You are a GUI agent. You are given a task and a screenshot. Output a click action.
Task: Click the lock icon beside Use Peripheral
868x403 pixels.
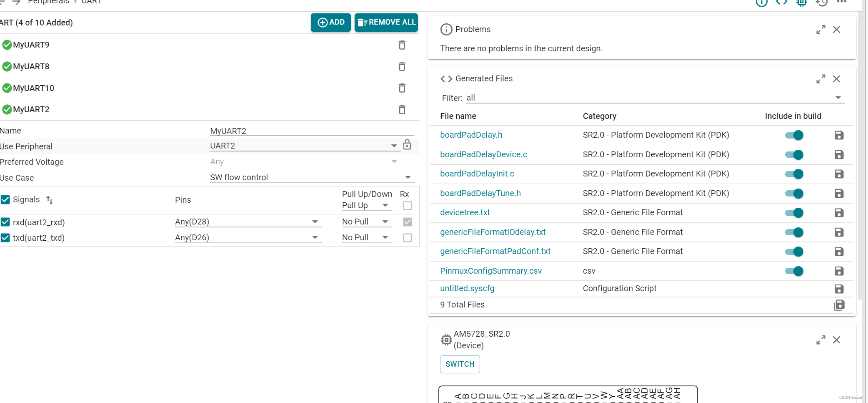click(407, 145)
